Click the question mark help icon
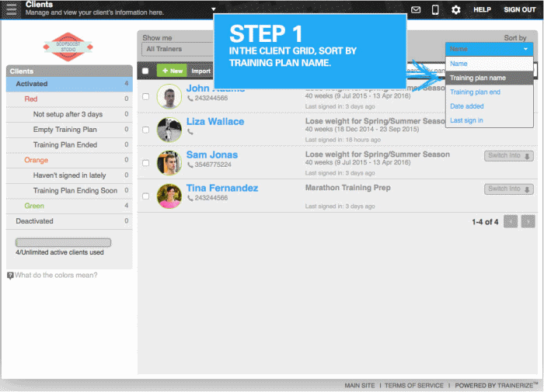This screenshot has width=544, height=392. click(x=10, y=276)
